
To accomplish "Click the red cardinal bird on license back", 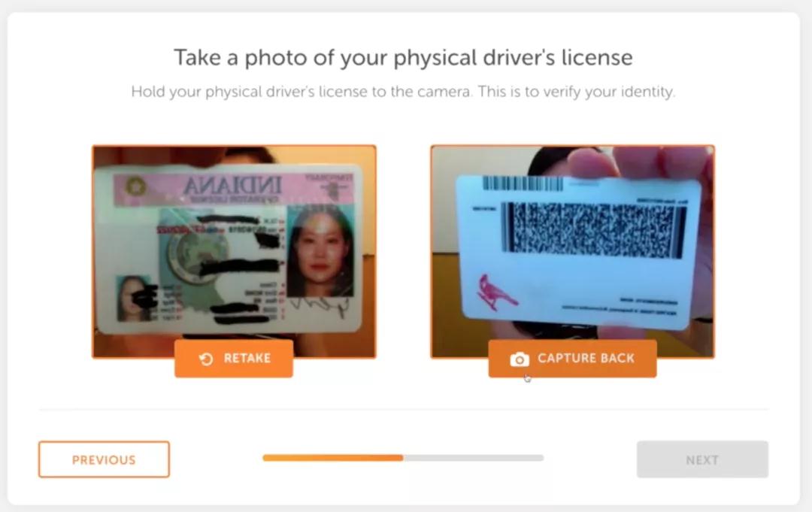I will (x=496, y=292).
